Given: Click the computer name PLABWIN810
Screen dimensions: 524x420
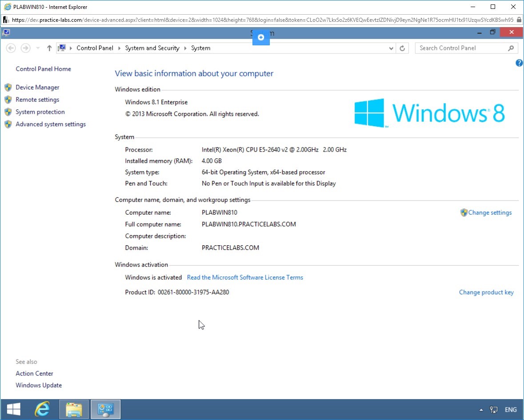Looking at the screenshot, I should click(x=220, y=212).
